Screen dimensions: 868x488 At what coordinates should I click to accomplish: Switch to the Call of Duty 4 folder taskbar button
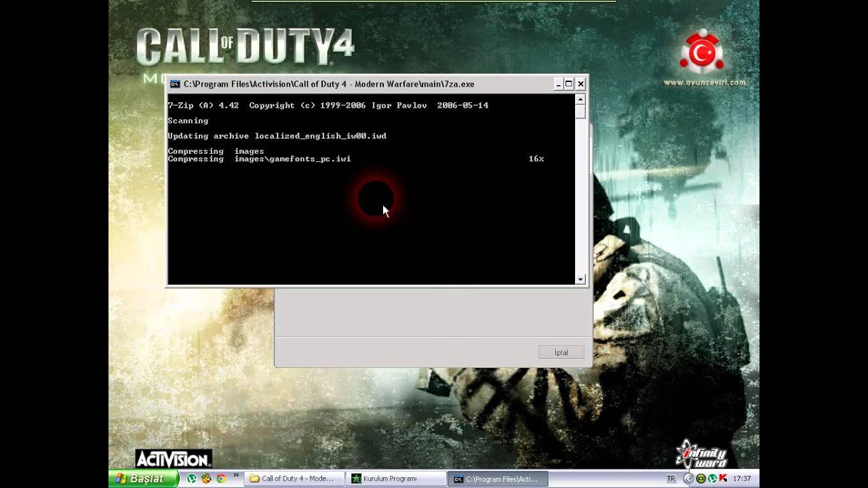(294, 479)
